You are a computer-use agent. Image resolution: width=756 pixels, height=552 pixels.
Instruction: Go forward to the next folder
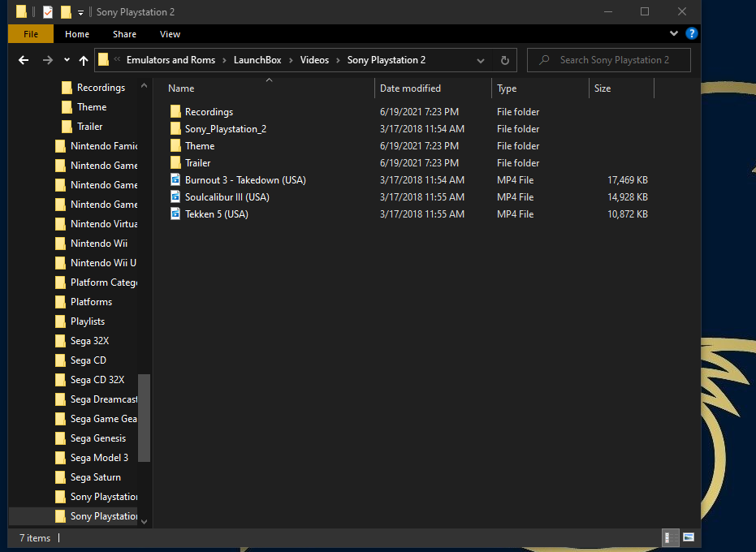[48, 60]
